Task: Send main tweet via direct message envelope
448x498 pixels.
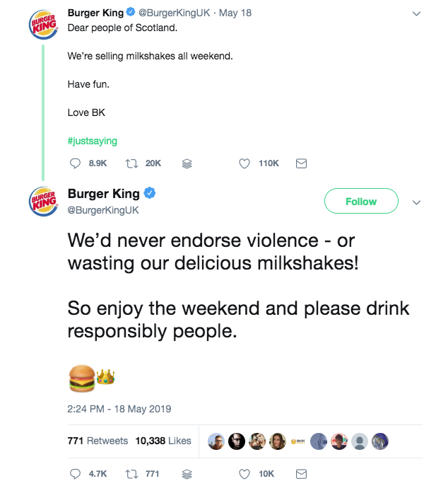Action: (300, 474)
